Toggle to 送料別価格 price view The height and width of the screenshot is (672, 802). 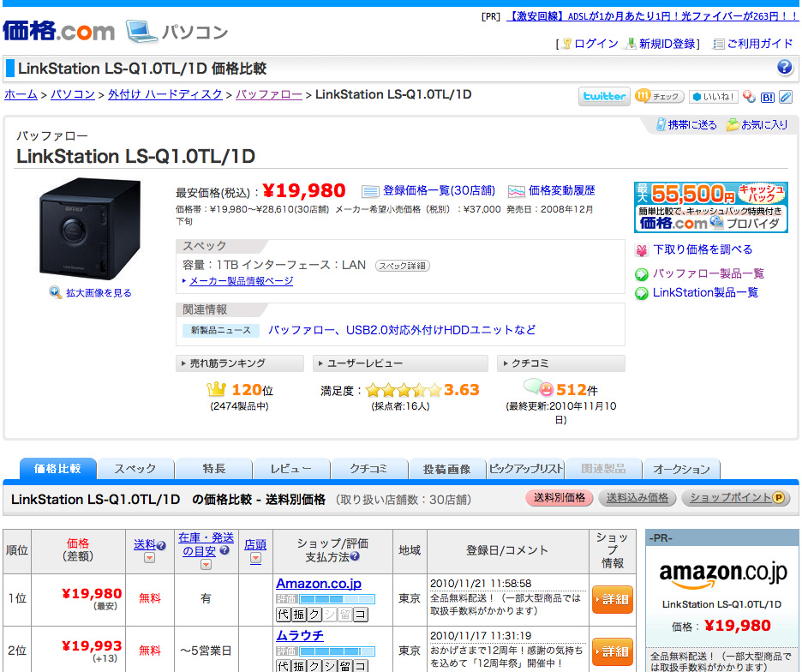click(559, 498)
